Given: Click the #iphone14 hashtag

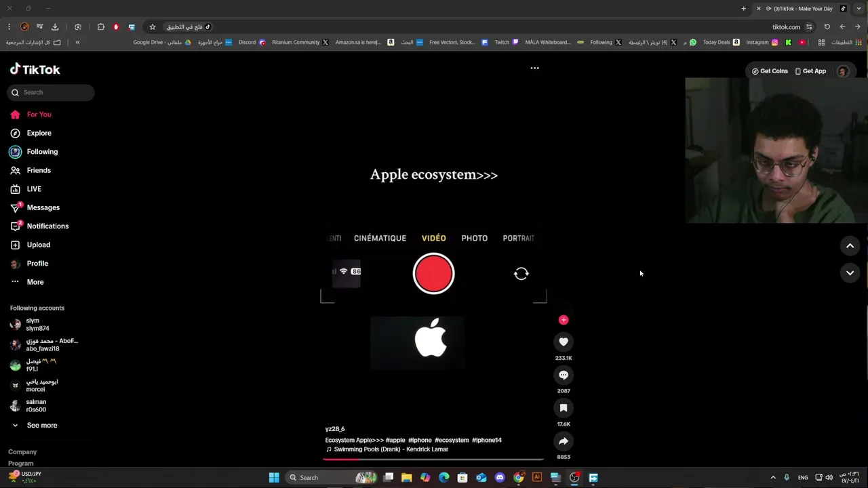Looking at the screenshot, I should point(487,441).
